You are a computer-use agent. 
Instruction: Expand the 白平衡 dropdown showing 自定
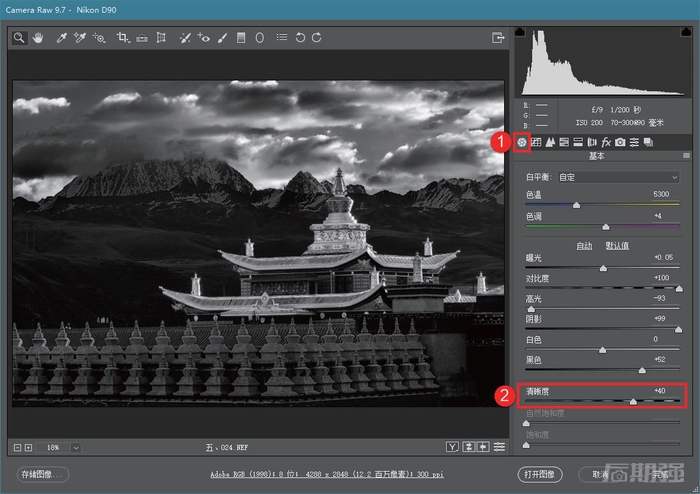tap(618, 178)
